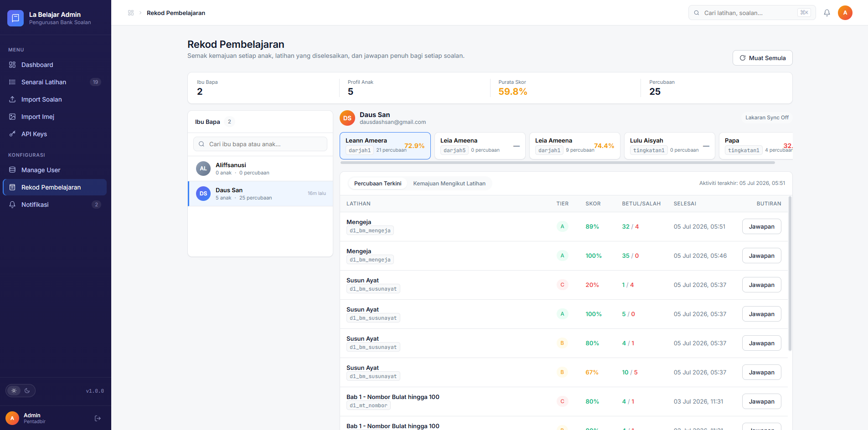Click the Dashboard grid icon in sidebar

coord(12,65)
